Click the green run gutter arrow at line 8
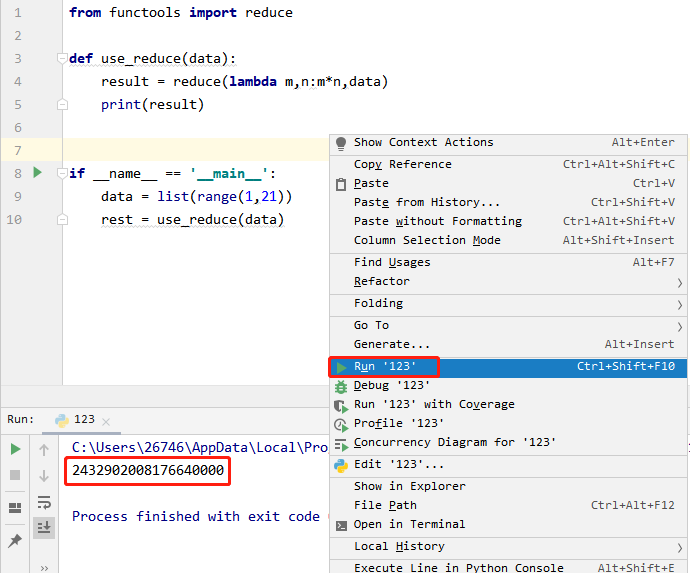The width and height of the screenshot is (690, 573). (x=38, y=173)
